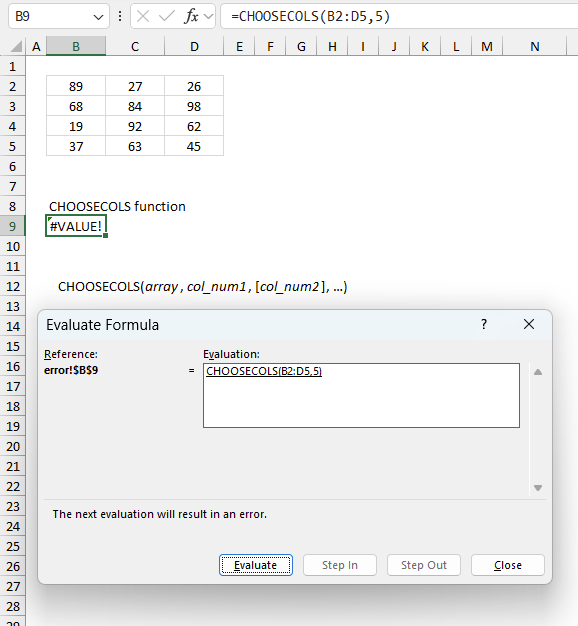Click cell B4 containing 19
578x626 pixels.
76,126
